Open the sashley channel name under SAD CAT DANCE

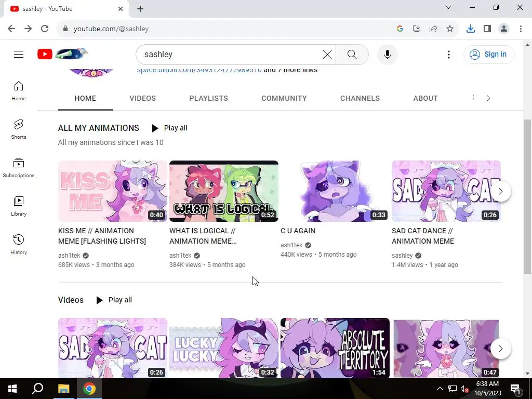[x=402, y=256]
